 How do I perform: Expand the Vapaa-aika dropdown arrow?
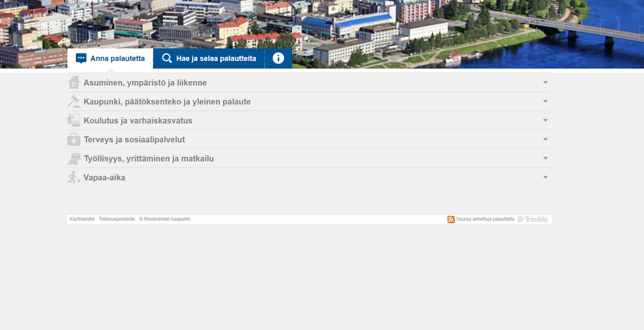click(x=545, y=178)
